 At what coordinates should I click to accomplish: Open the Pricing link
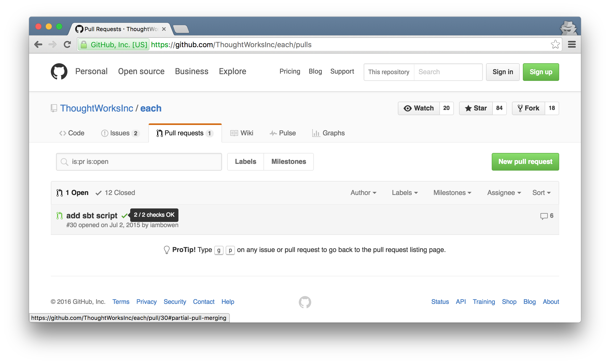coord(290,71)
